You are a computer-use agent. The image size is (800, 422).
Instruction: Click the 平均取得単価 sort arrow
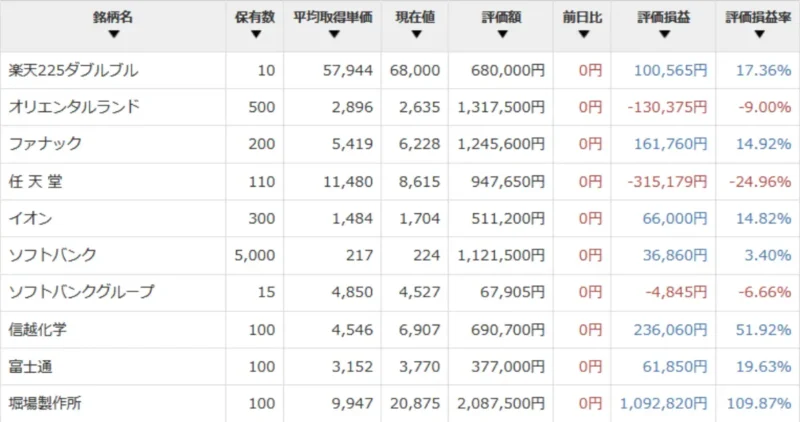pos(334,34)
